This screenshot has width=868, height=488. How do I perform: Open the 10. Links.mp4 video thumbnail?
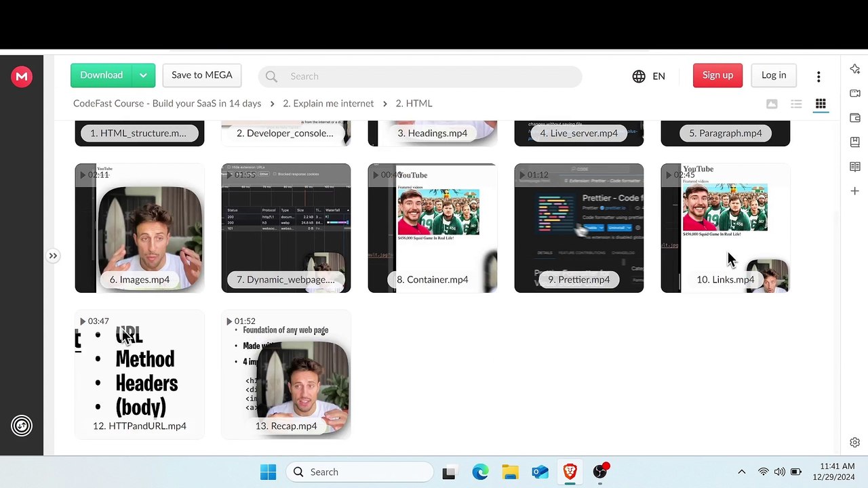point(726,228)
